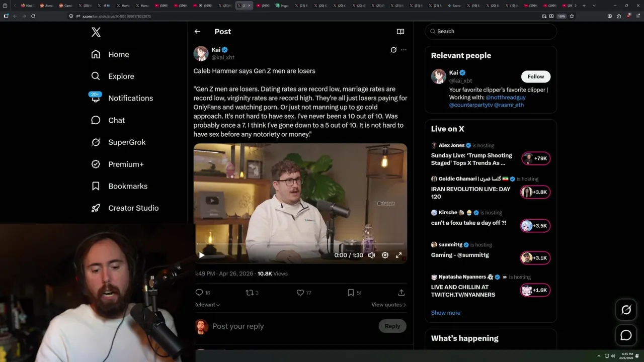Join Goldie Ghamari live +3.8K
Screen dimensions: 644x362
click(535, 192)
